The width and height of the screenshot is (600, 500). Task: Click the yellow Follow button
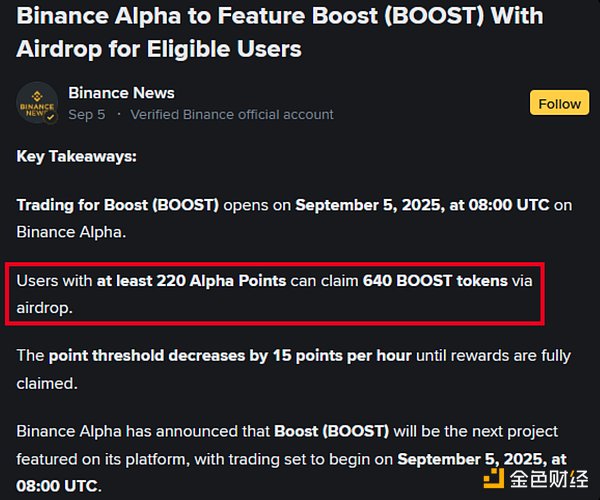pos(559,103)
